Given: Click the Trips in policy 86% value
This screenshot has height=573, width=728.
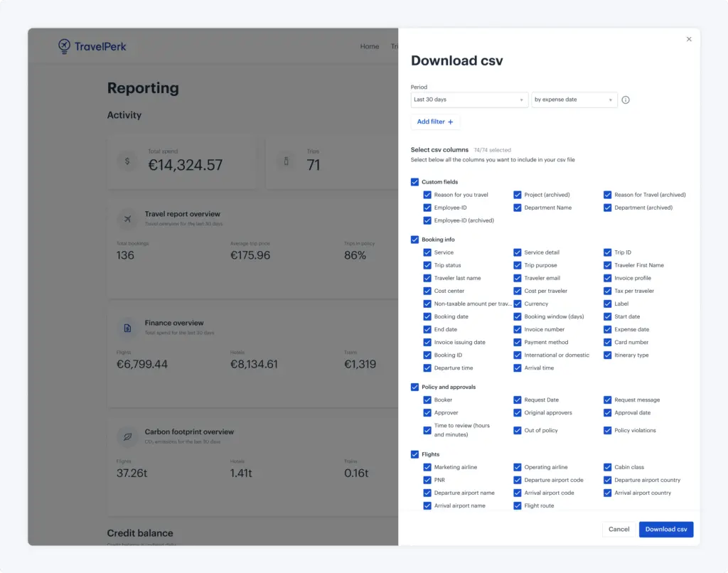Looking at the screenshot, I should (355, 255).
